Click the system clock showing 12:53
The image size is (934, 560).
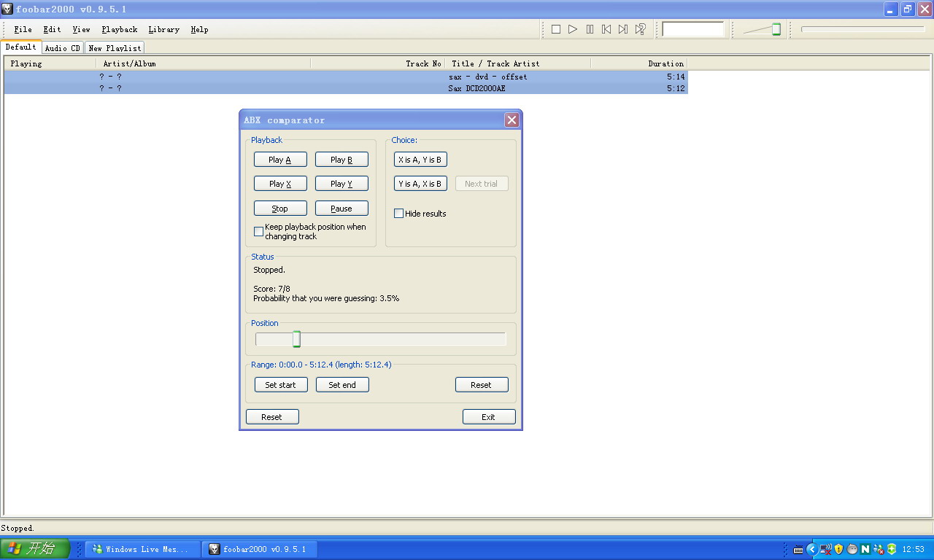tap(914, 549)
